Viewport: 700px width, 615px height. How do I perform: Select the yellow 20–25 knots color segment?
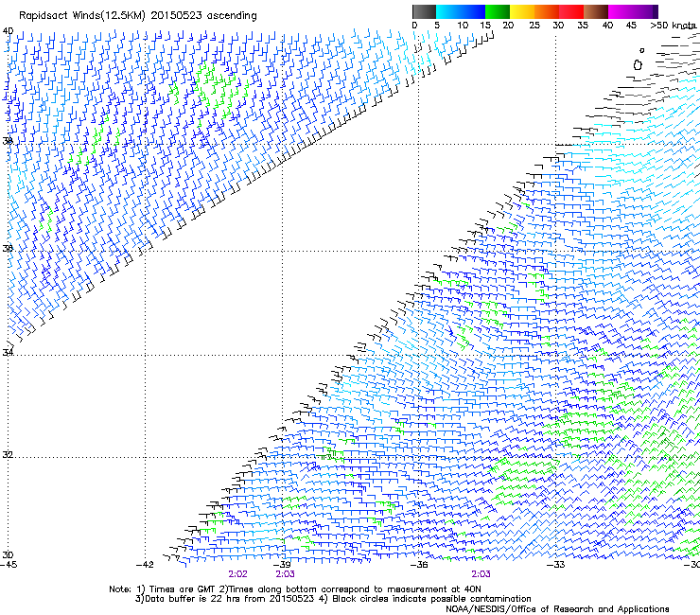[522, 11]
